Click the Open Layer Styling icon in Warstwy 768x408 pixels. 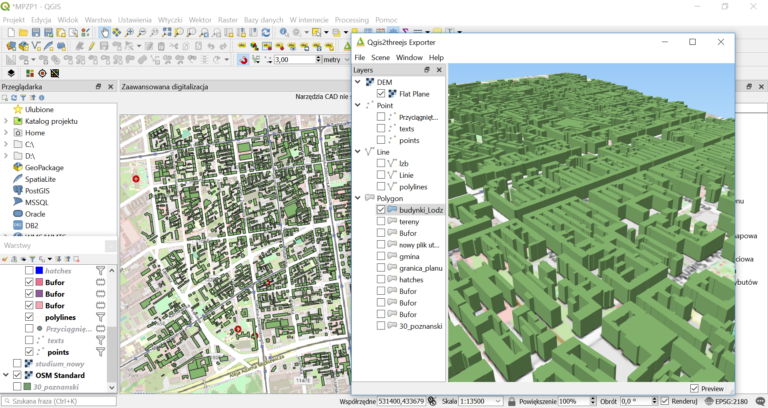(x=5, y=259)
